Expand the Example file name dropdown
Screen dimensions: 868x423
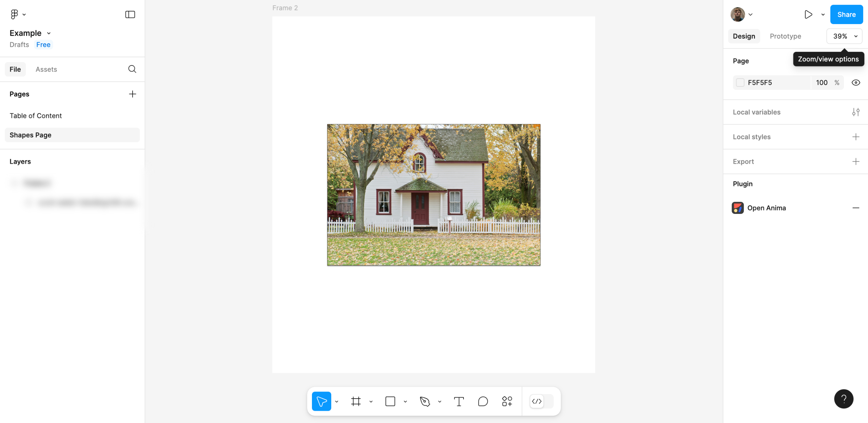[x=49, y=33]
